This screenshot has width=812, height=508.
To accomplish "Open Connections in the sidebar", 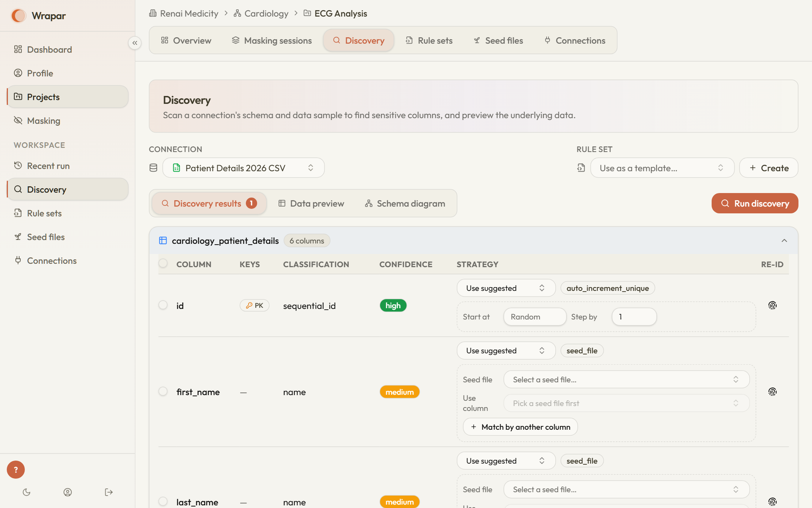I will 68,260.
